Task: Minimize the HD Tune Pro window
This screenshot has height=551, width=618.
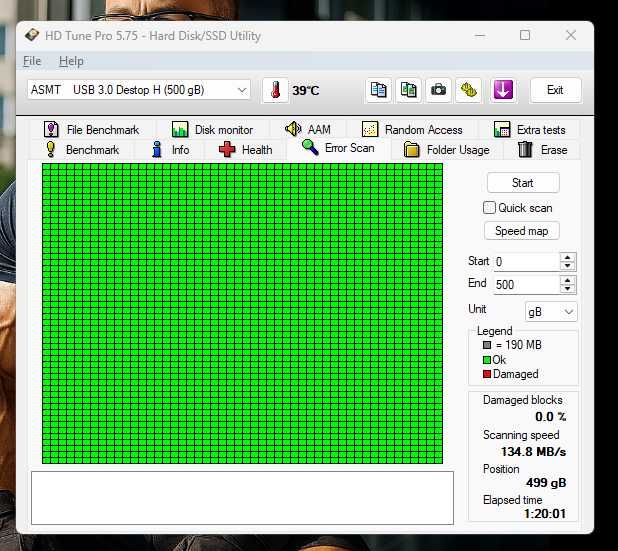Action: coord(480,35)
